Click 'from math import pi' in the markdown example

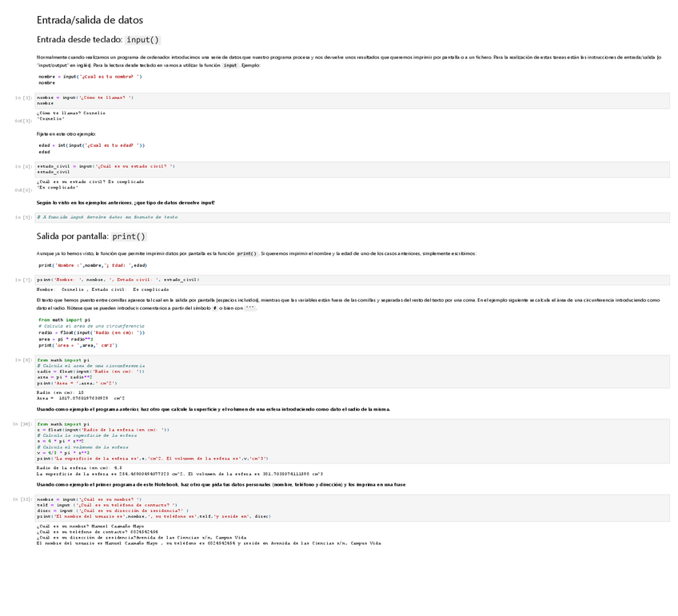tap(65, 320)
